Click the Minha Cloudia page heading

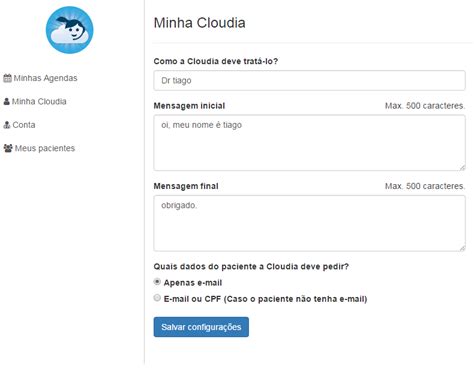point(199,23)
